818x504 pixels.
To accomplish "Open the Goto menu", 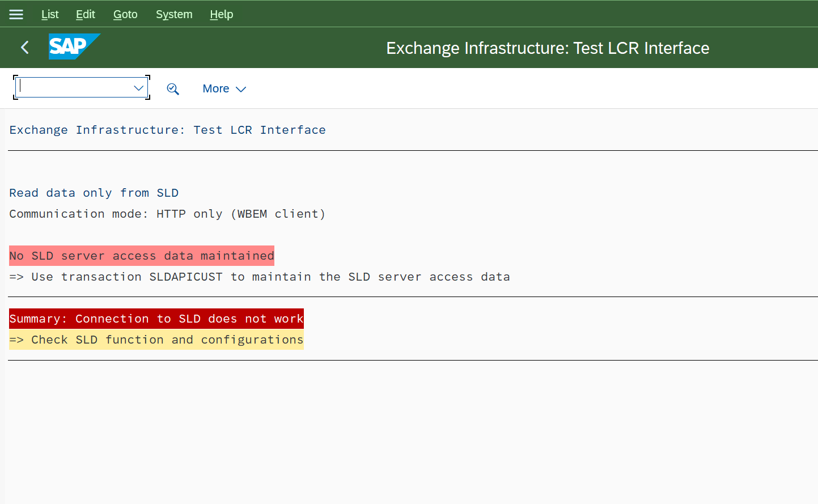I will pyautogui.click(x=125, y=14).
